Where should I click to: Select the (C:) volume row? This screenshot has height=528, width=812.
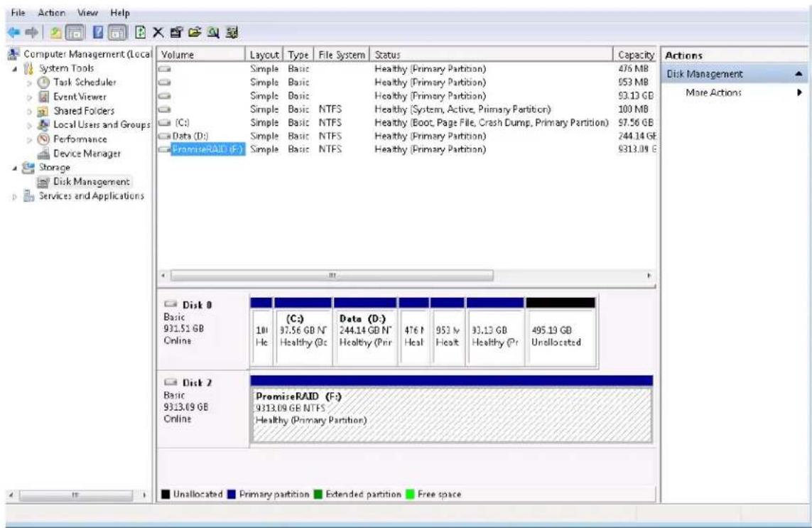[407, 122]
